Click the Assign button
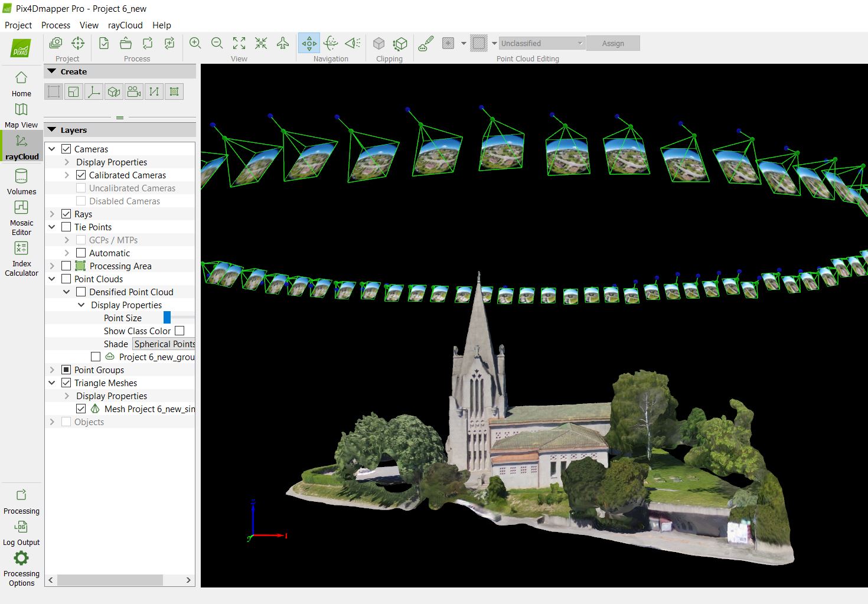This screenshot has height=604, width=868. (x=613, y=43)
